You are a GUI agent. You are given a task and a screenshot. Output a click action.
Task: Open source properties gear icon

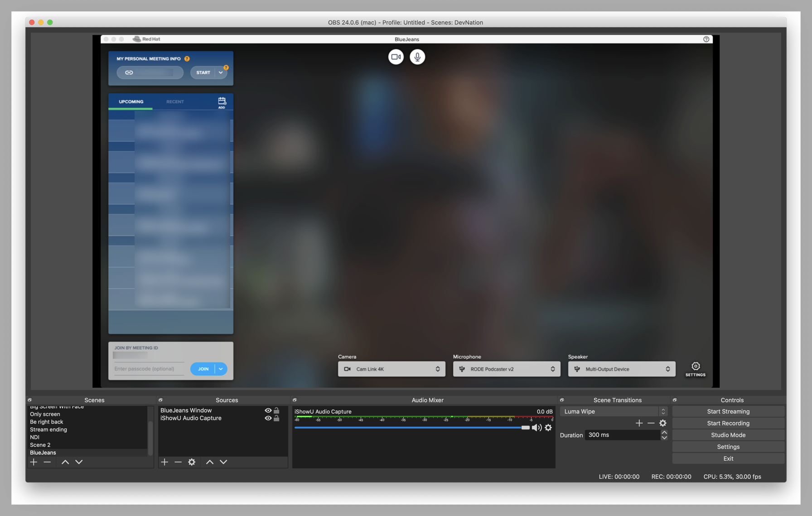[192, 462]
